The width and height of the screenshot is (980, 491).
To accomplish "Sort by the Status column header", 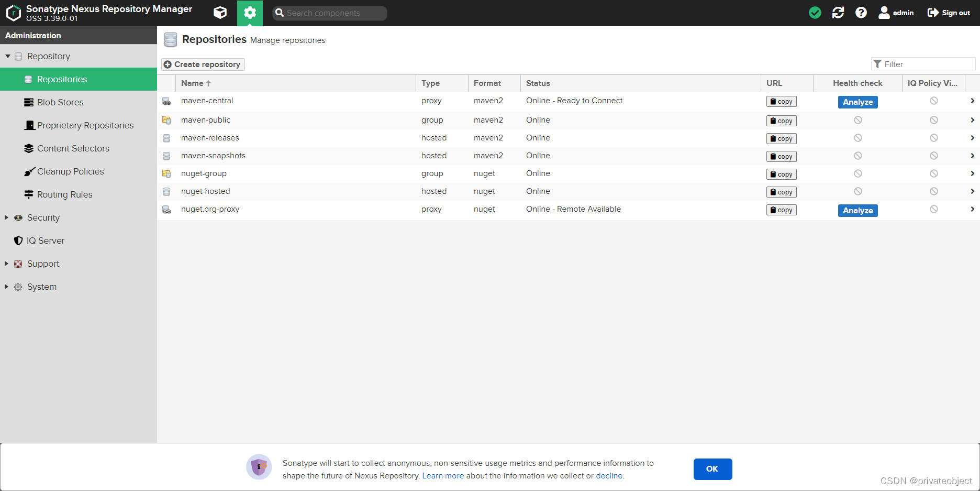I will click(x=641, y=83).
